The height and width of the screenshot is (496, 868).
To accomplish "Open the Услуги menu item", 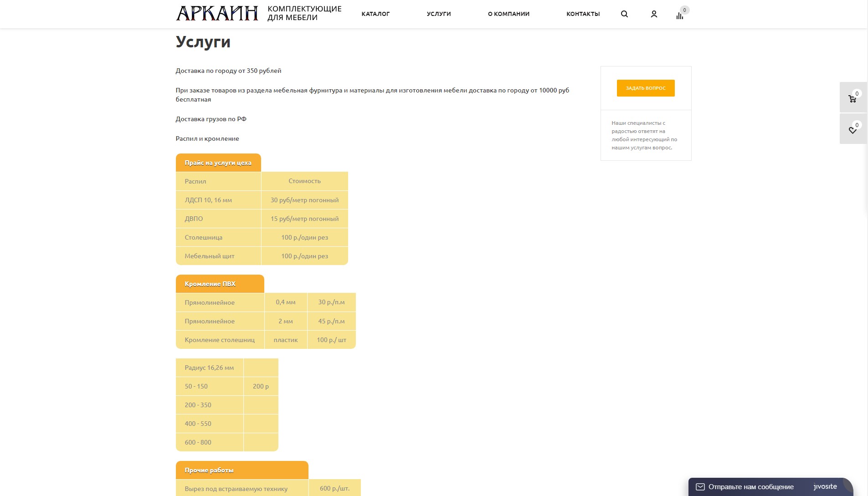I will point(439,14).
